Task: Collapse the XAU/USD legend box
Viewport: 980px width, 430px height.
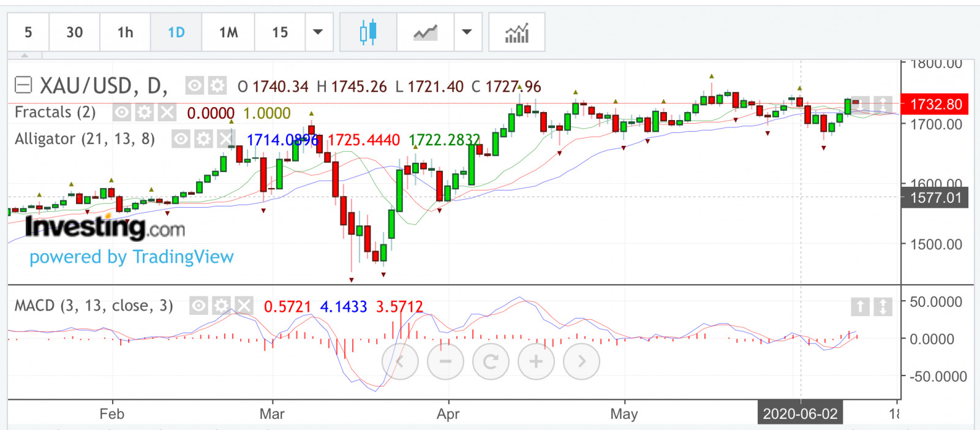Action: click(23, 85)
